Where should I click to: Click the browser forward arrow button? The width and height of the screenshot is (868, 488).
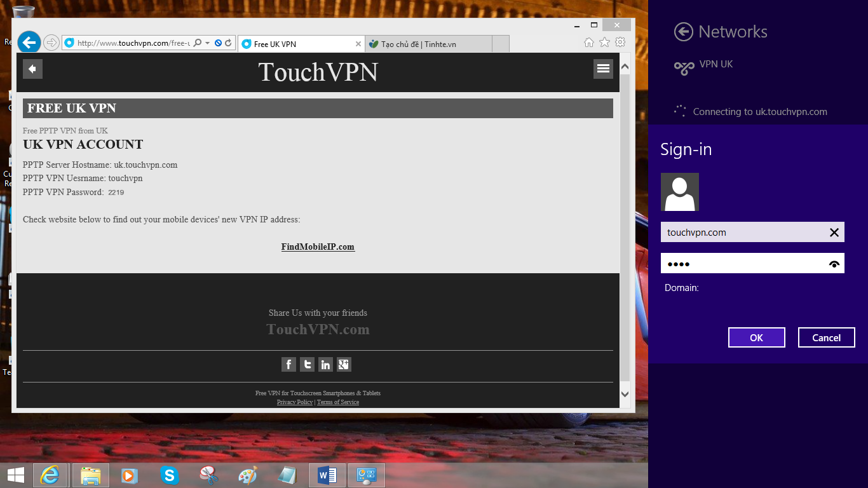point(51,43)
